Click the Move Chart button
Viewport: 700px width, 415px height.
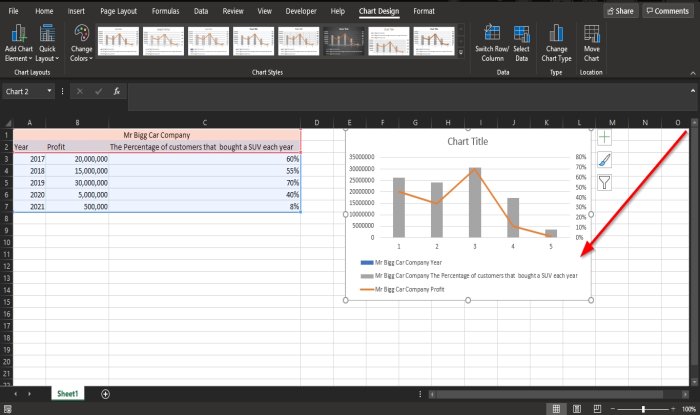tap(592, 40)
